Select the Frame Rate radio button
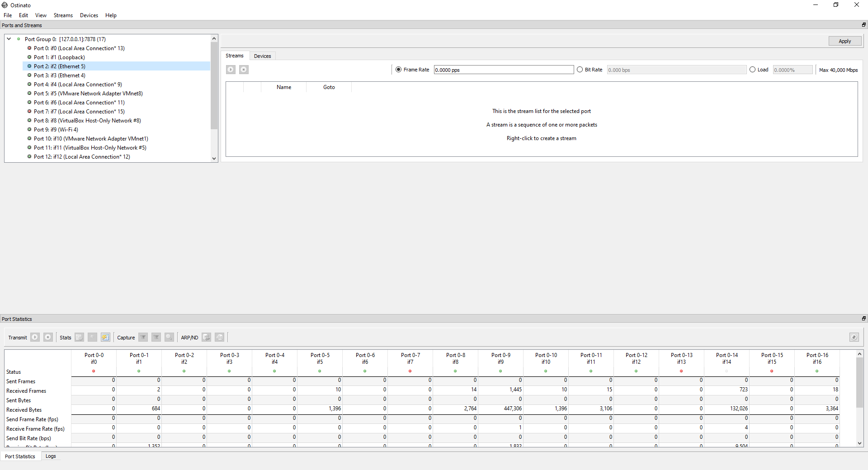Image resolution: width=868 pixels, height=470 pixels. tap(398, 70)
